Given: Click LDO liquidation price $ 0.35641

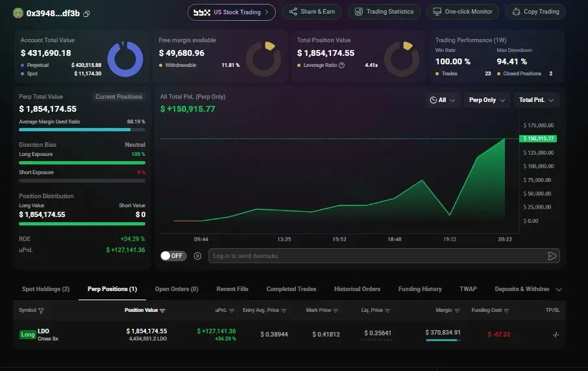Looking at the screenshot, I should coord(377,333).
